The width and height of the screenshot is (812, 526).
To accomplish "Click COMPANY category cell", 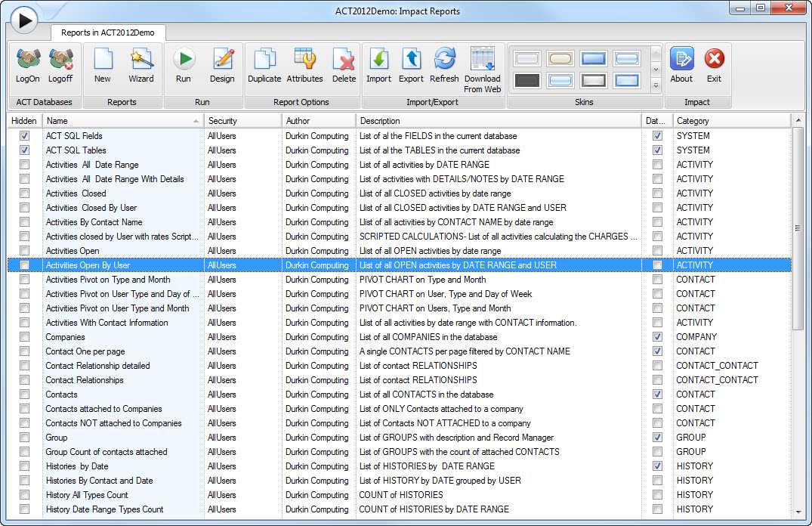I will tap(696, 337).
